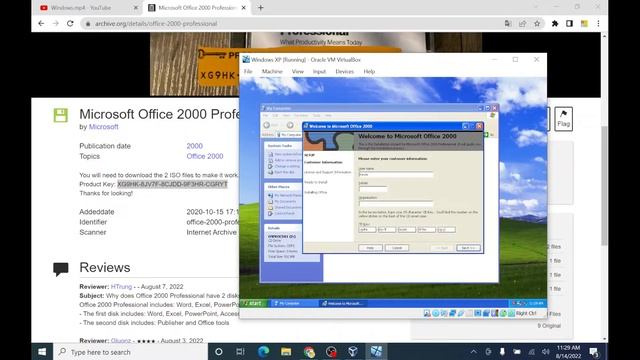This screenshot has width=640, height=360.
Task: Bookmark this page with the star icon
Action: tap(537, 24)
